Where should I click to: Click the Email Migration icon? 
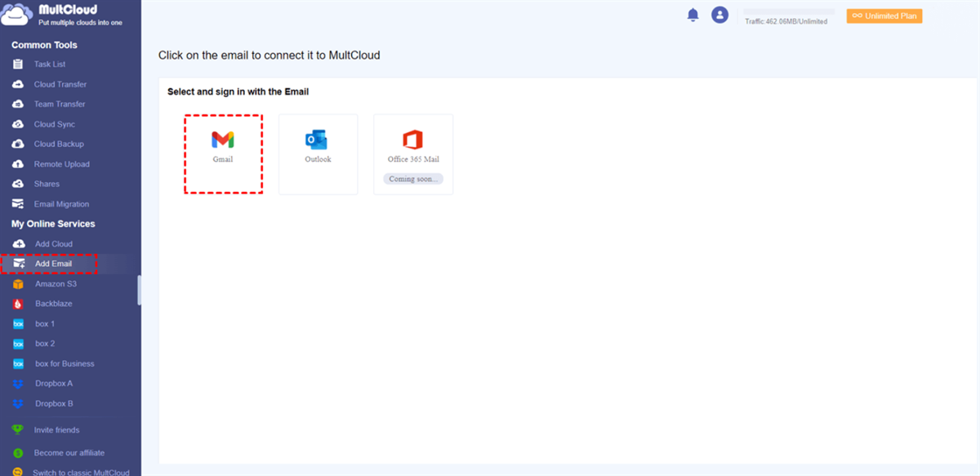[x=18, y=204]
